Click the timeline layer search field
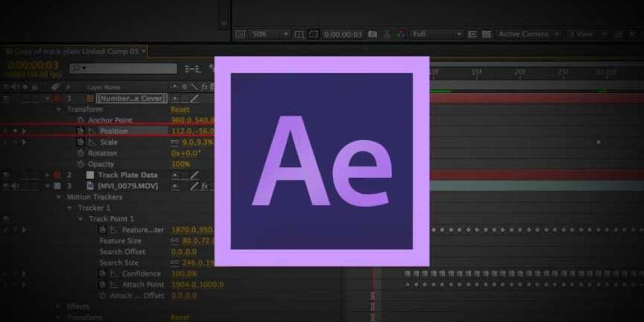 (x=123, y=69)
